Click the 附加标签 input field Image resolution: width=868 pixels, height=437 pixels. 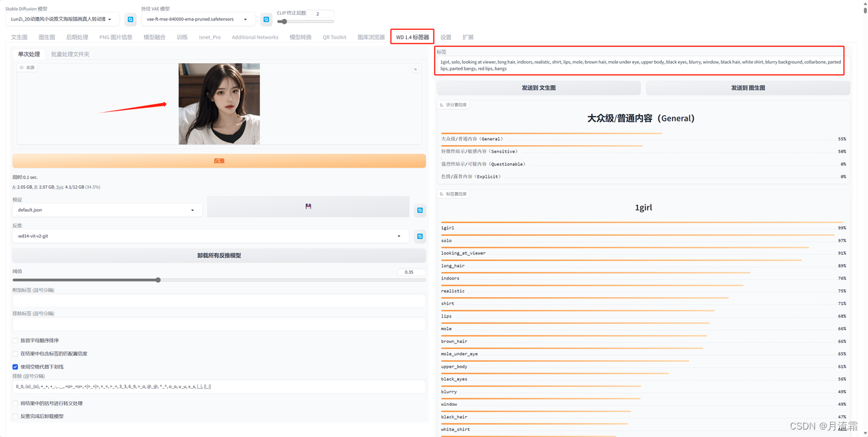[219, 300]
